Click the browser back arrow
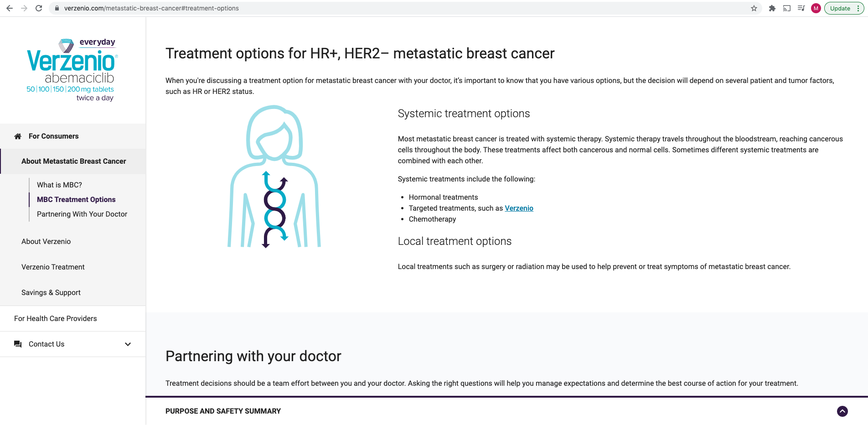This screenshot has width=868, height=425. (x=10, y=8)
